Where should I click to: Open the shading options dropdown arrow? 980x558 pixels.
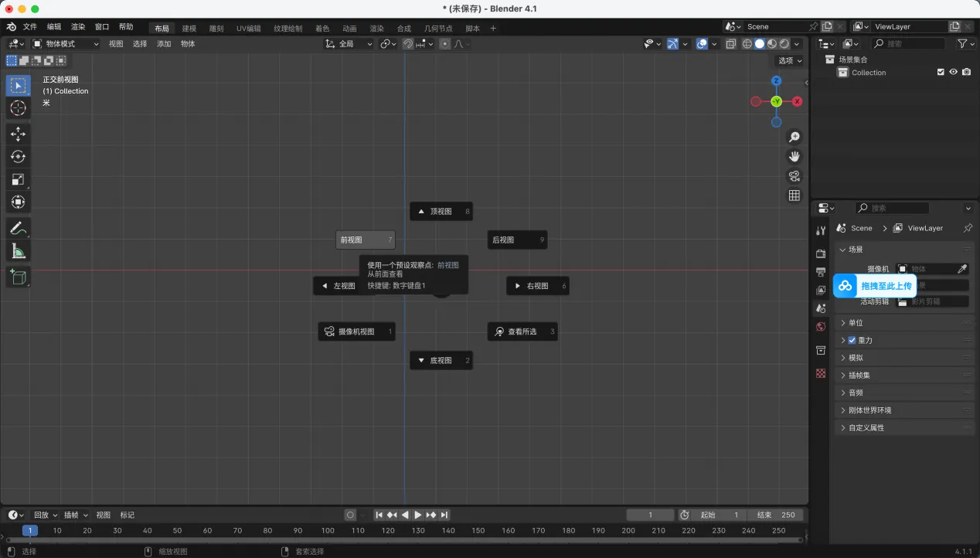click(798, 44)
